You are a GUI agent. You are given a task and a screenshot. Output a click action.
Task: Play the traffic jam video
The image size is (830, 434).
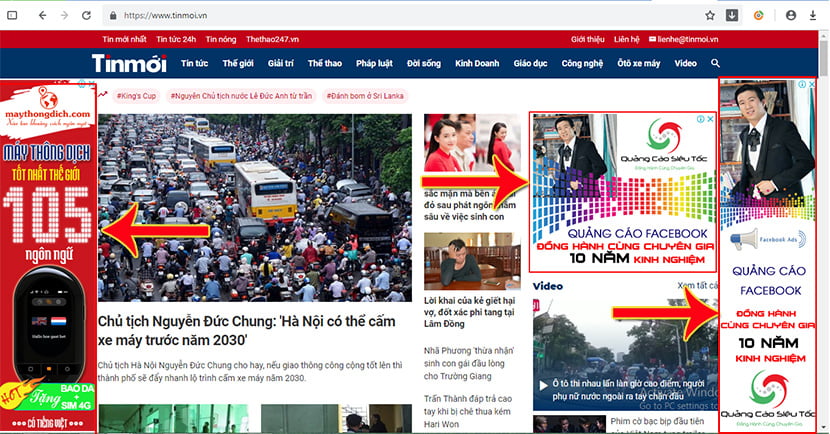click(x=543, y=385)
